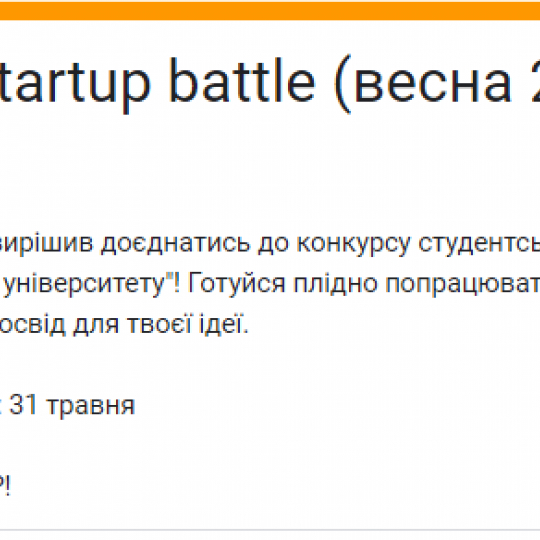Click the partially visible word "попрацюват"

[x=463, y=285]
